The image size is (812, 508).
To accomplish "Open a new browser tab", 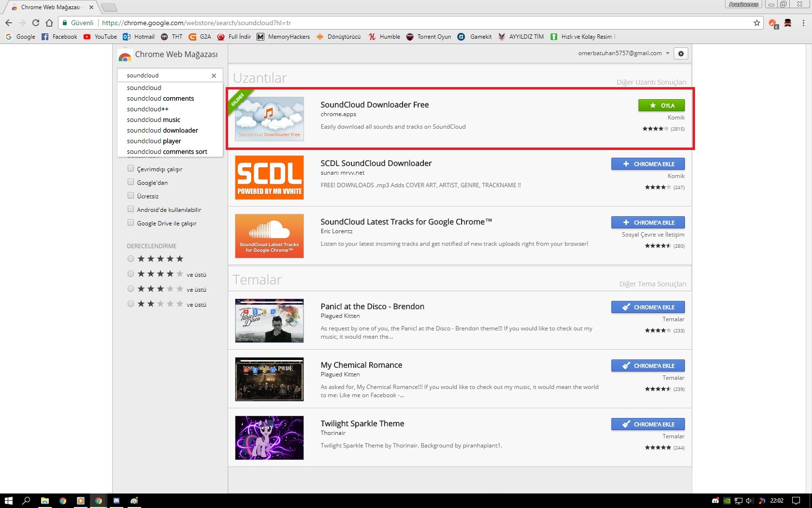I will 109,7.
